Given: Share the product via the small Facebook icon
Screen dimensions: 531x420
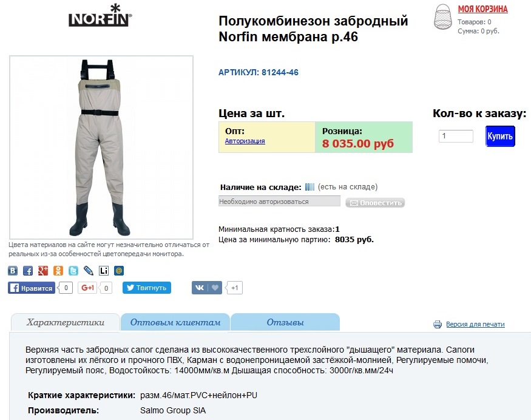Looking at the screenshot, I should (x=28, y=271).
